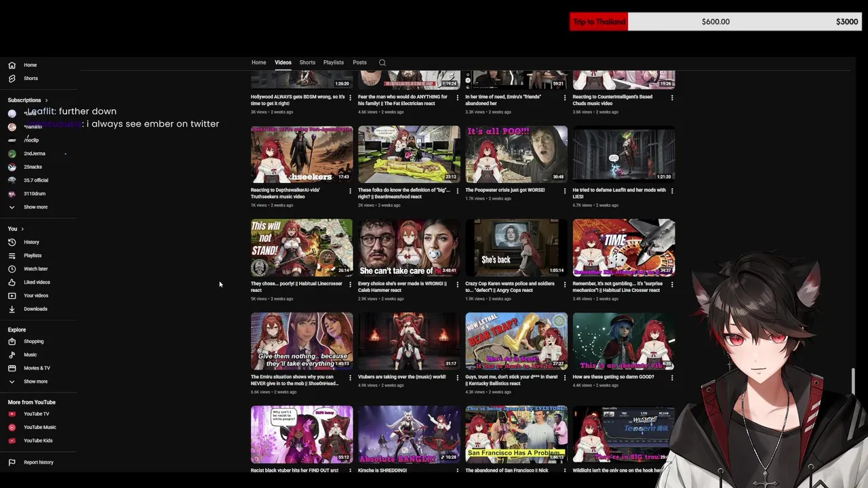The width and height of the screenshot is (868, 488).
Task: Open the YouTube Music red icon
Action: click(12, 427)
